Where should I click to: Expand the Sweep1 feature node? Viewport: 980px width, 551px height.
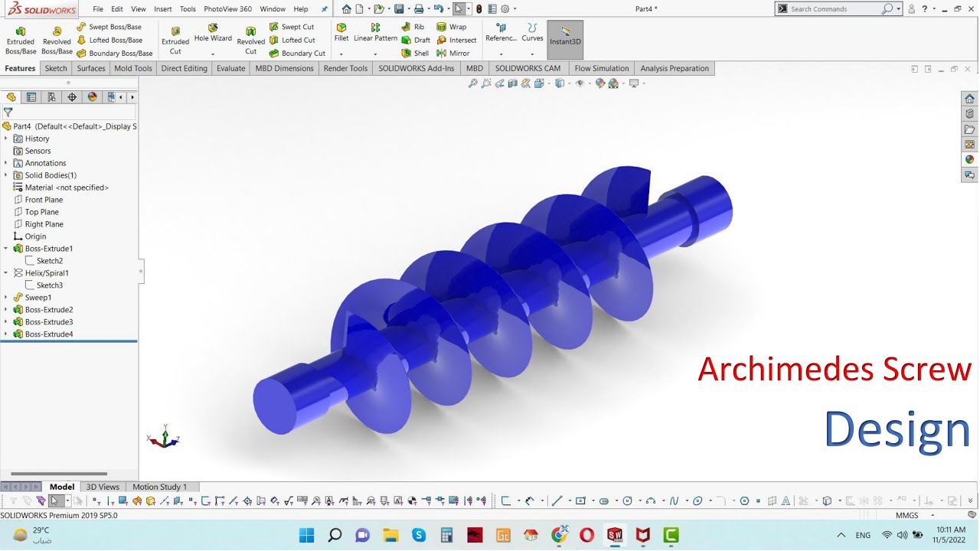pyautogui.click(x=6, y=298)
